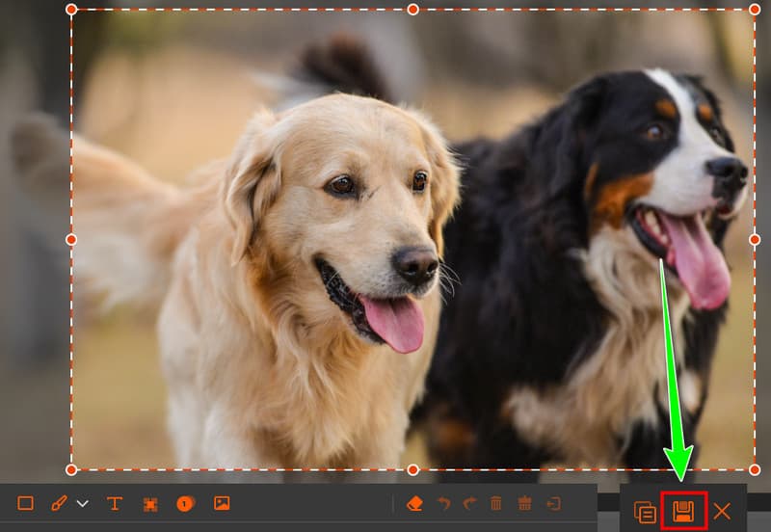Screen dimensions: 771x532
Task: Click the top-left selection corner handle
Action: (71, 10)
